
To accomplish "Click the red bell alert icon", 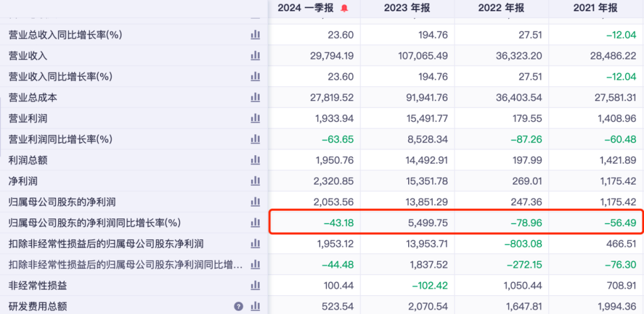I will pos(344,9).
